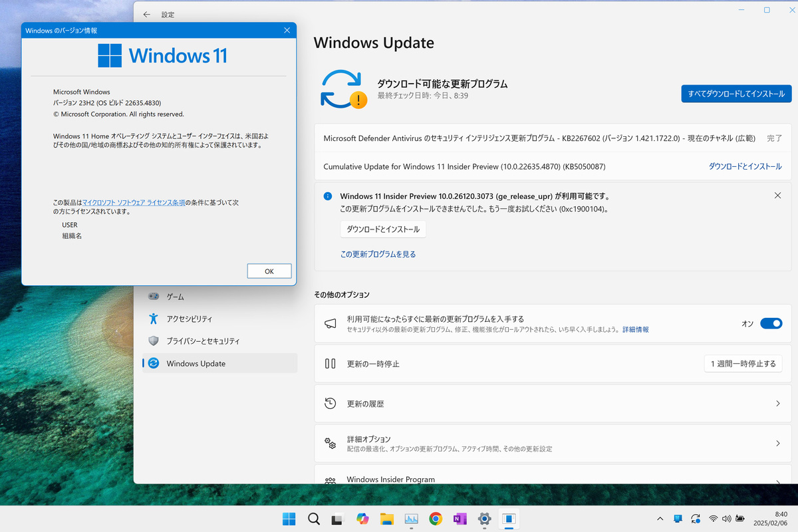This screenshot has height=532, width=798.
Task: Enable 利用可能になったらすぐに最新の更新プログラムを入手する toggle
Action: [771, 323]
